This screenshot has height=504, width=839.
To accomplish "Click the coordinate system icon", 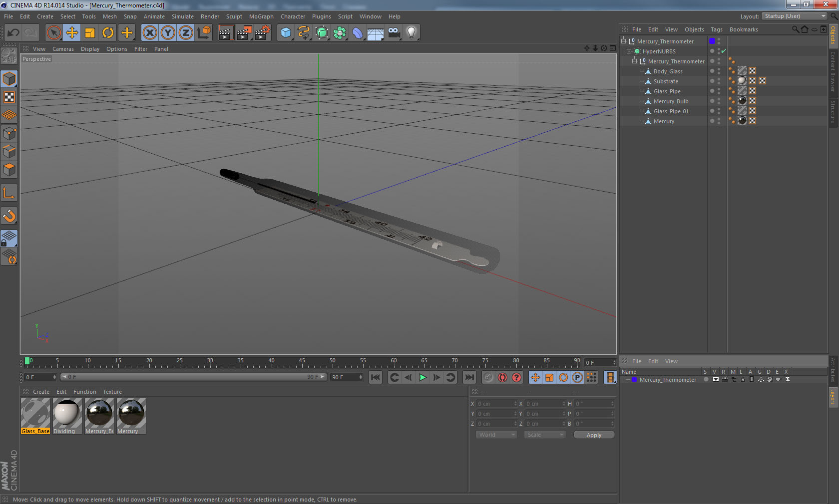I will (204, 33).
